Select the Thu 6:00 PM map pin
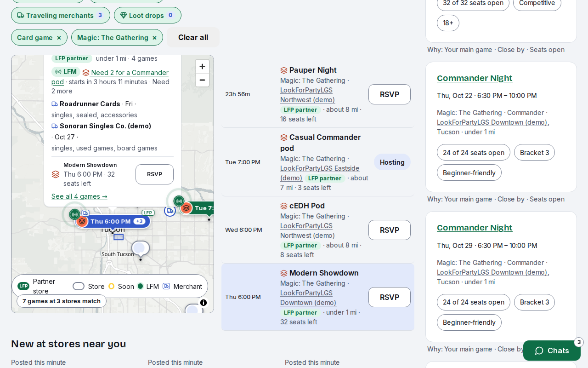The width and height of the screenshot is (588, 368). click(113, 221)
